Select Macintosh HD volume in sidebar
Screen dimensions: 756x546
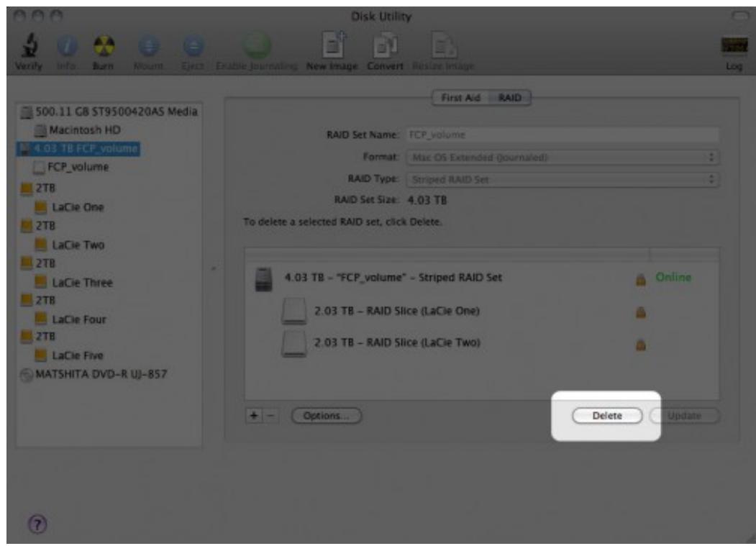(x=78, y=130)
